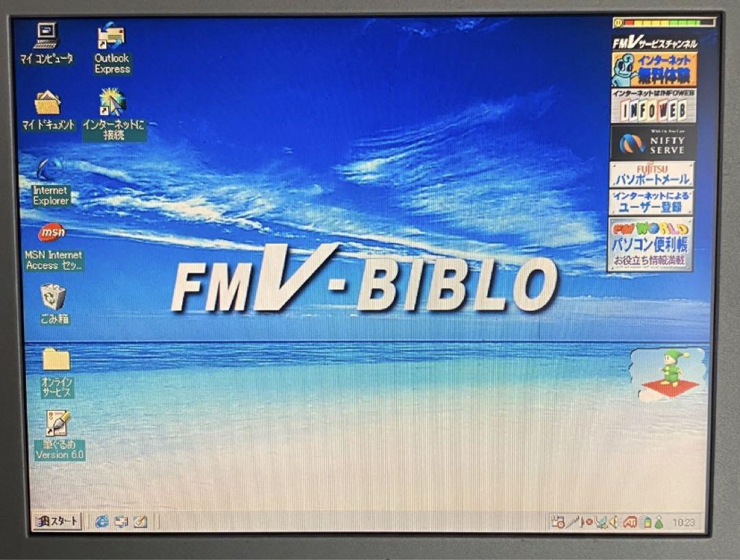
Task: Click the 10:23 taskbar clock
Action: (683, 522)
